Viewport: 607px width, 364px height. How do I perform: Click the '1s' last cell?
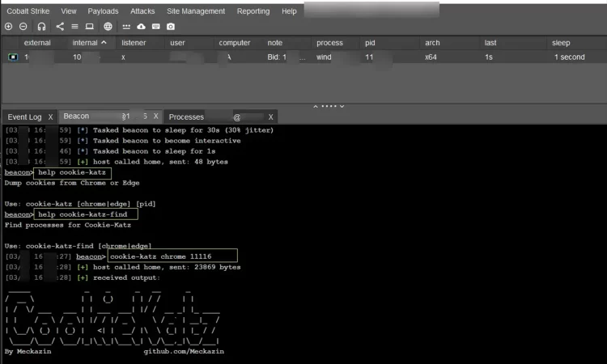pyautogui.click(x=489, y=57)
